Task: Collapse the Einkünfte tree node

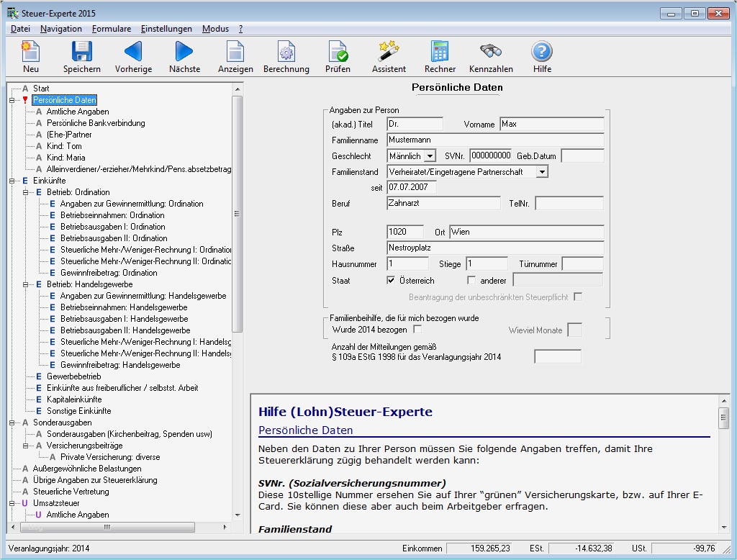Action: click(x=12, y=181)
